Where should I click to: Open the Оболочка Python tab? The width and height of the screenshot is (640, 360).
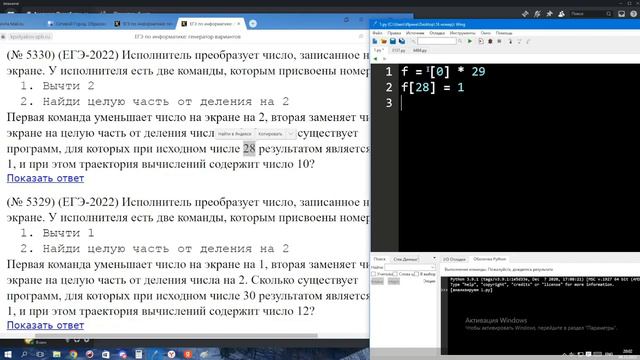(x=489, y=259)
